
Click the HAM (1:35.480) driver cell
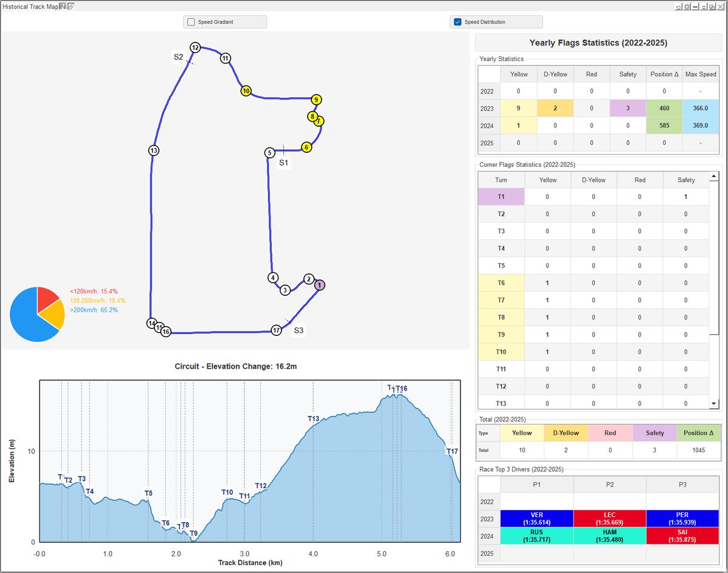tap(610, 536)
